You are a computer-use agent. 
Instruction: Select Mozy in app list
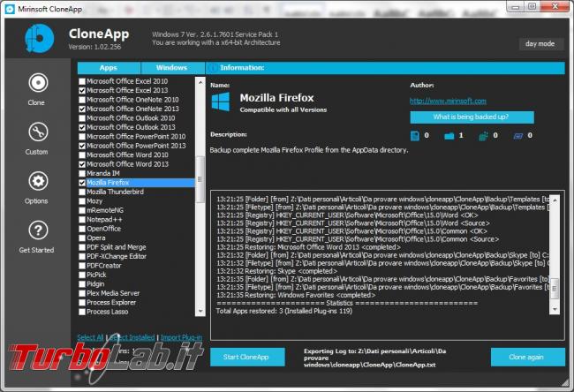click(x=94, y=201)
